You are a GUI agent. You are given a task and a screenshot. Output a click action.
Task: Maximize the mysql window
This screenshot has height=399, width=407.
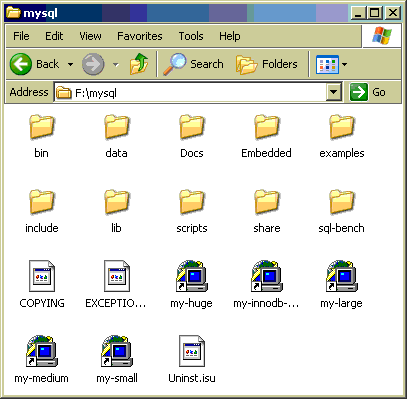click(375, 13)
